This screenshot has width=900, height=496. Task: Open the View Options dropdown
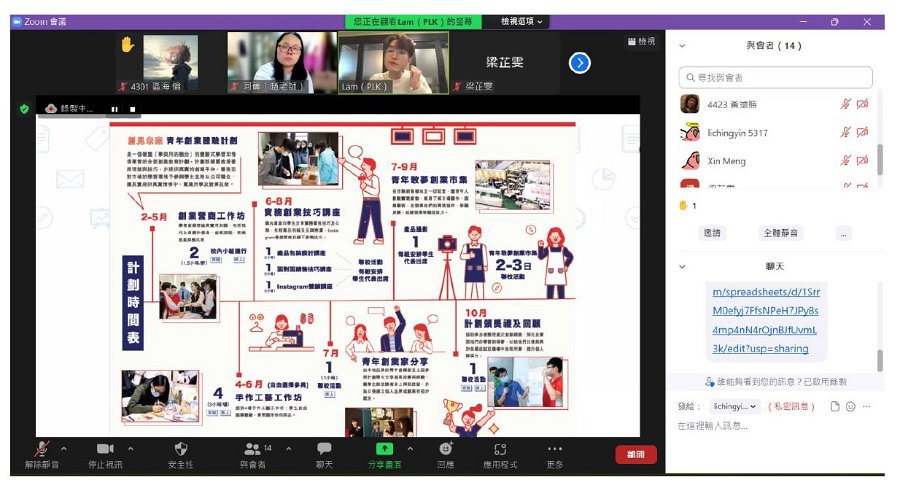point(521,21)
